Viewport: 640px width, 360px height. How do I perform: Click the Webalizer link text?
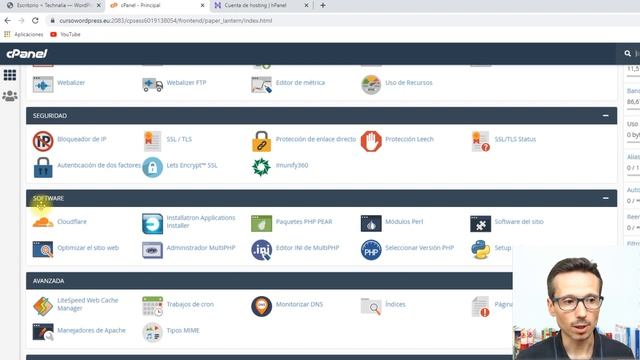[x=71, y=82]
